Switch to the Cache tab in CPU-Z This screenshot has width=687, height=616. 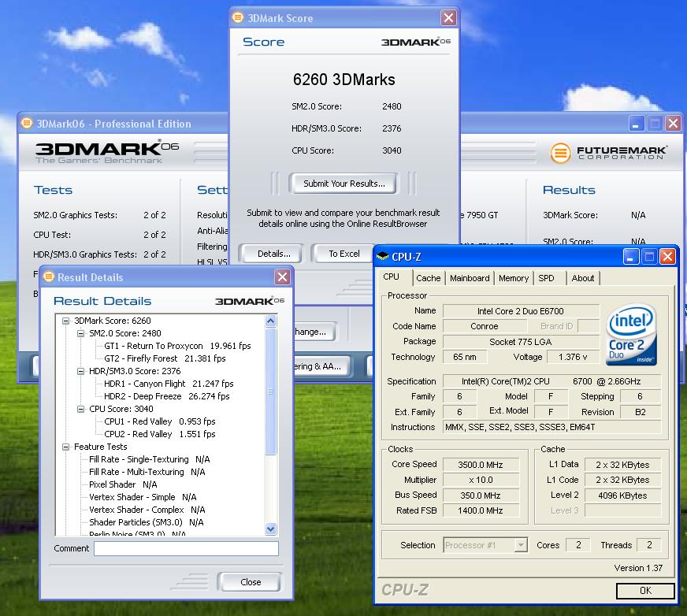[x=428, y=278]
